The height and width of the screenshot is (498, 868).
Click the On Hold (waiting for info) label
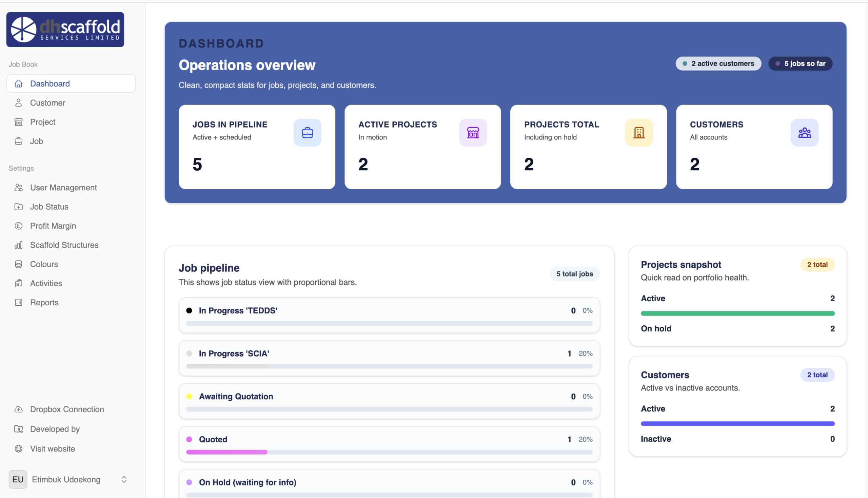click(248, 482)
